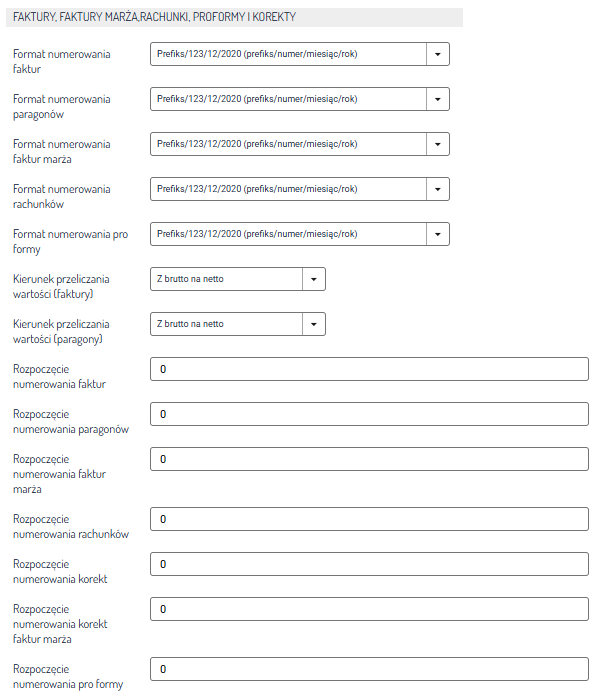Click the "Kierunek przeliczania wartości (faktury)" label

62,287
